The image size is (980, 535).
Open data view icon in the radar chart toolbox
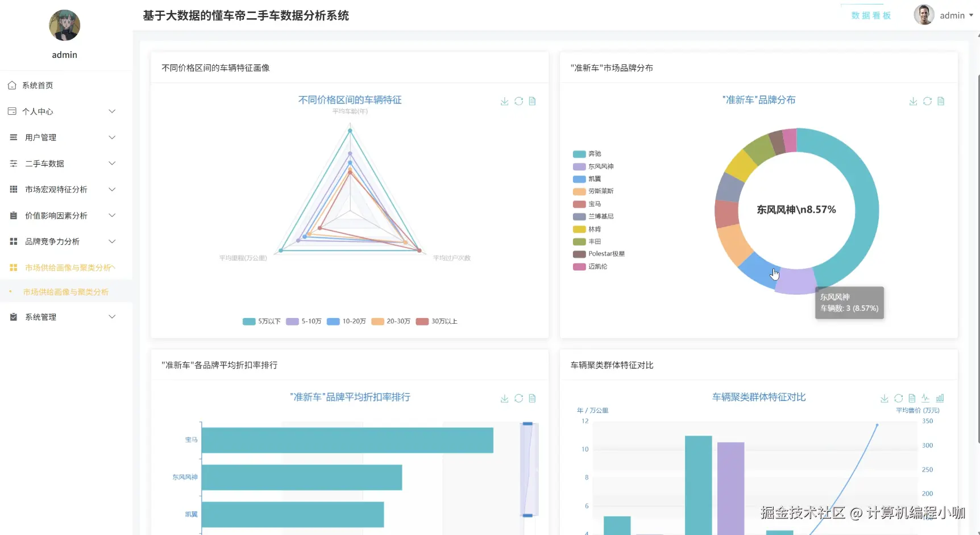coord(533,101)
